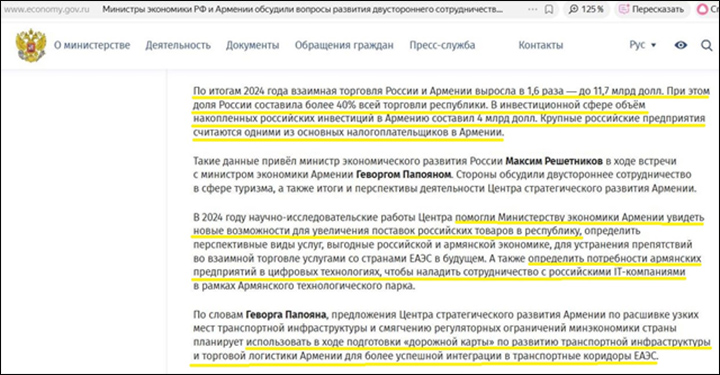Click the Russian coat of arms logo
The height and width of the screenshot is (375, 720).
click(x=31, y=45)
